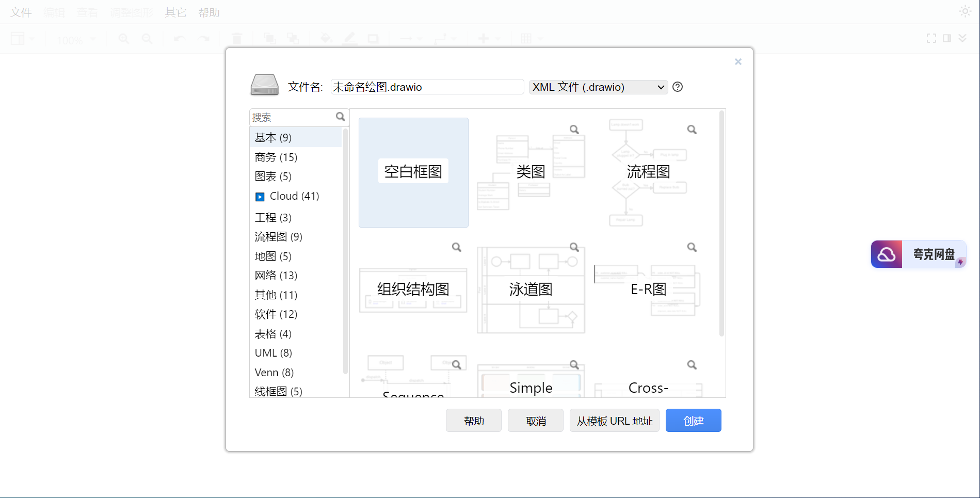Image resolution: width=980 pixels, height=498 pixels.
Task: Open the 帮助 menu in menu bar
Action: (x=209, y=12)
